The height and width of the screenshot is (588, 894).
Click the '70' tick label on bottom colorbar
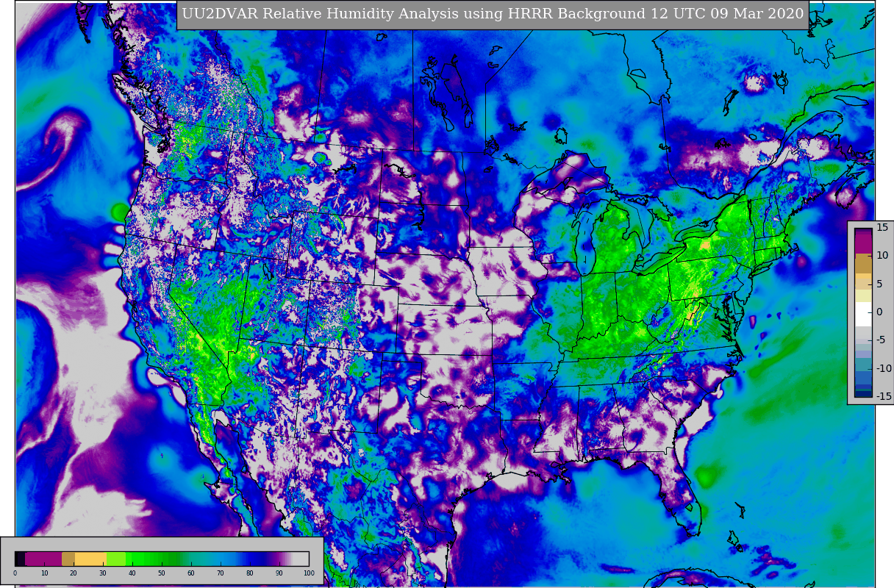pos(221,573)
